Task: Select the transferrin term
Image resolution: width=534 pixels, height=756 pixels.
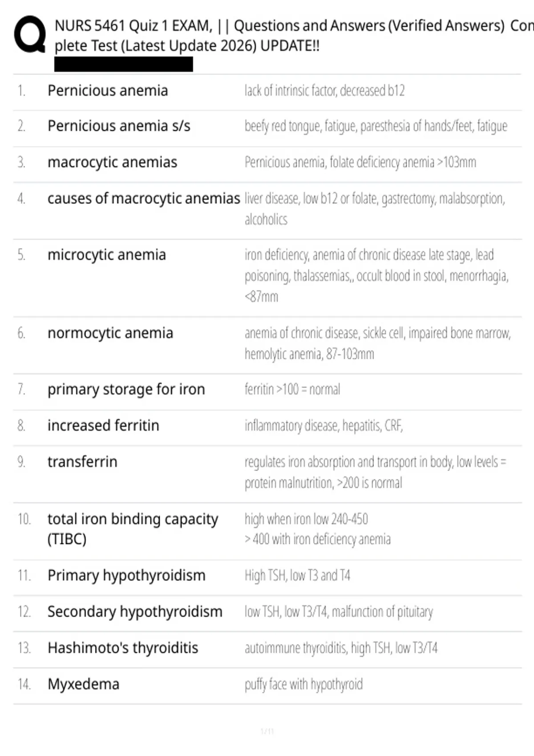Action: (x=82, y=462)
